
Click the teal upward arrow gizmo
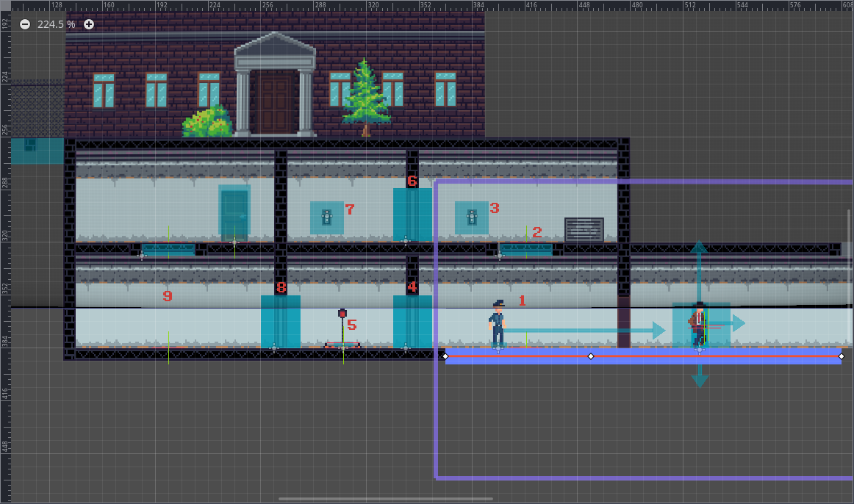tap(699, 248)
